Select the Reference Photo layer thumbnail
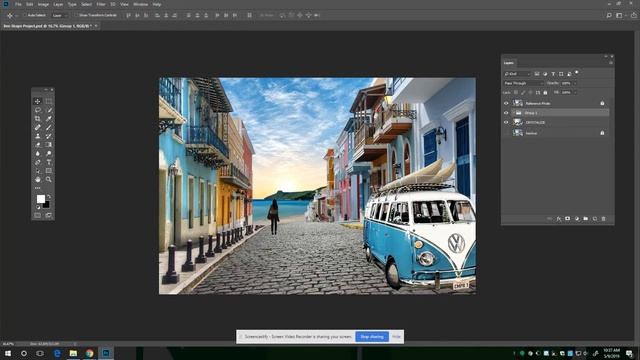 (x=518, y=103)
